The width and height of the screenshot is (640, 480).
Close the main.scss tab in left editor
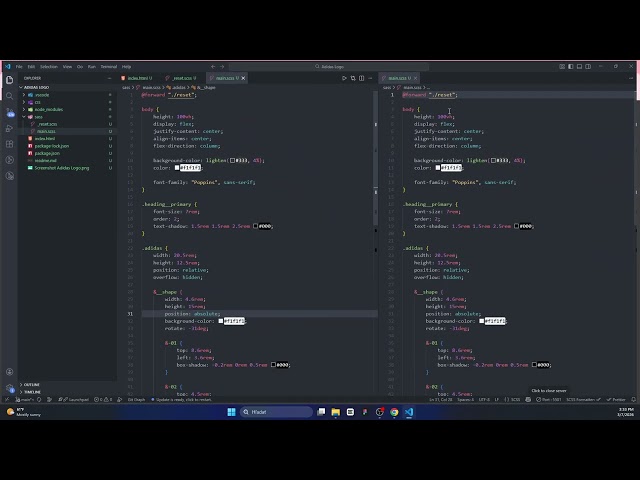(x=243, y=78)
